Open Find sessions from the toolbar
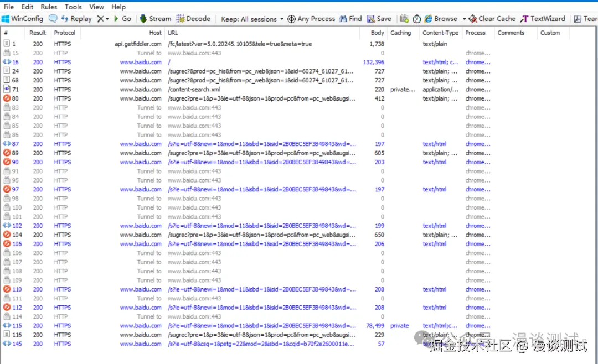 tap(350, 19)
